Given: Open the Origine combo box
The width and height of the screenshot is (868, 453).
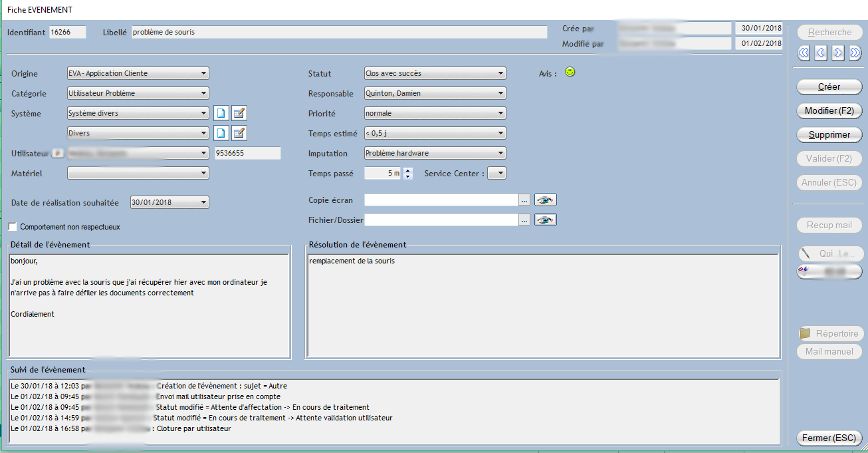Looking at the screenshot, I should coord(203,74).
